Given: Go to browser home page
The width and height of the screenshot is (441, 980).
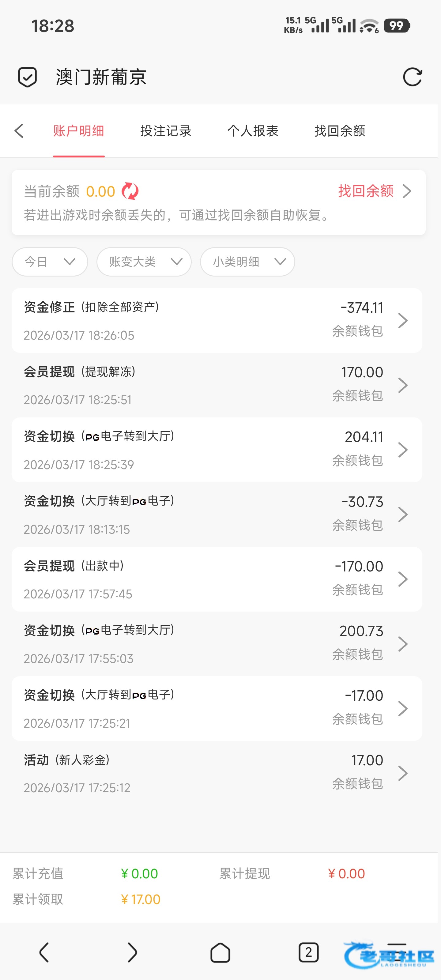Looking at the screenshot, I should click(220, 953).
